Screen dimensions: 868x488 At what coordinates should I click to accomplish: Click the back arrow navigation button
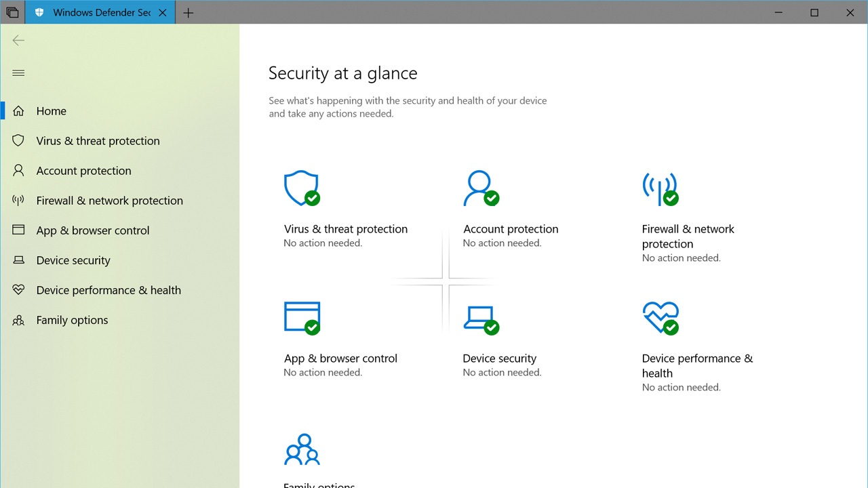point(18,40)
